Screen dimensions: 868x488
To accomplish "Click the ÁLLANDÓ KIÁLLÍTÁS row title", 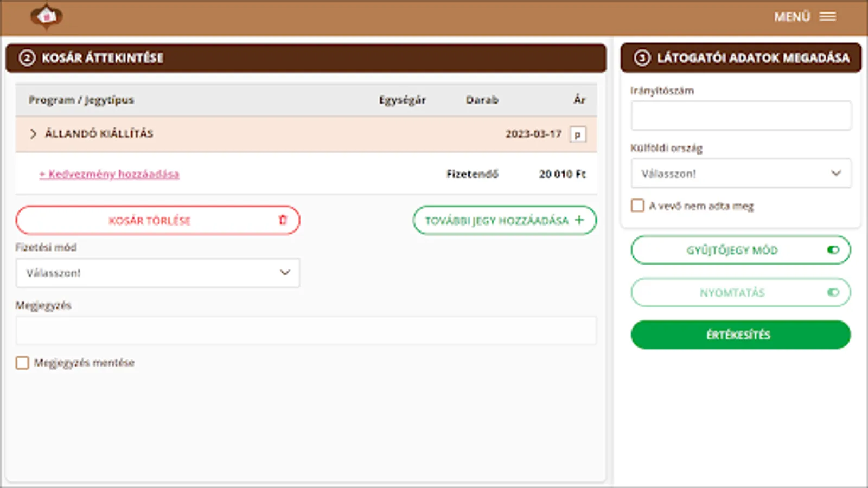I will point(99,133).
